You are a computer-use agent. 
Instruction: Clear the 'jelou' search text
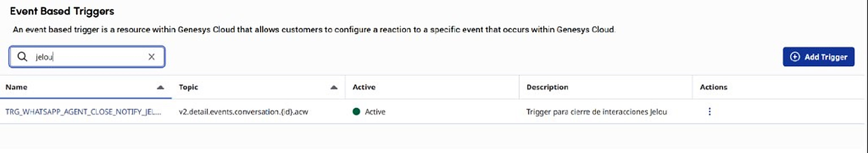[152, 57]
